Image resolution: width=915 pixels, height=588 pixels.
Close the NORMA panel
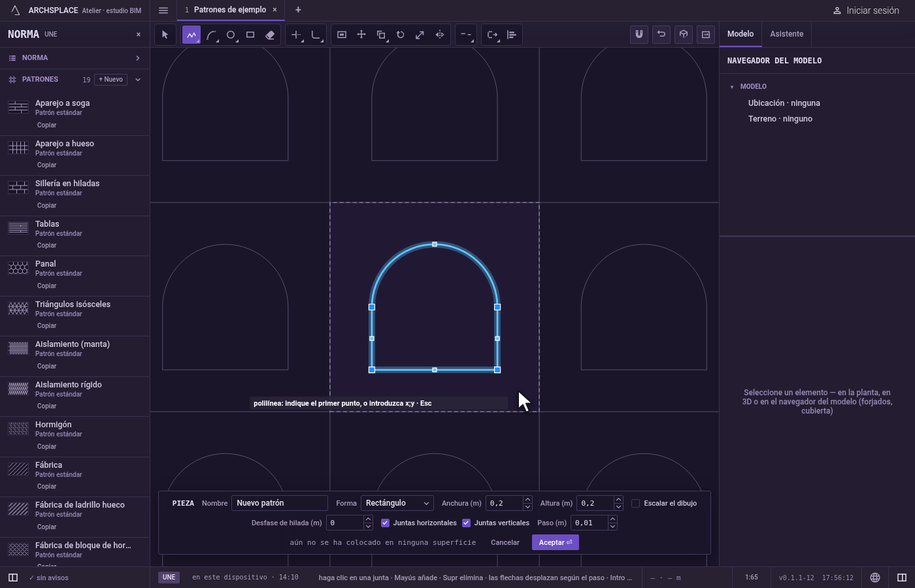(139, 35)
